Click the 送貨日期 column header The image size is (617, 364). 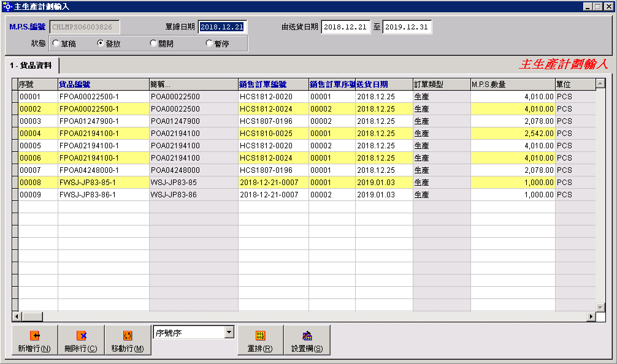[x=384, y=84]
